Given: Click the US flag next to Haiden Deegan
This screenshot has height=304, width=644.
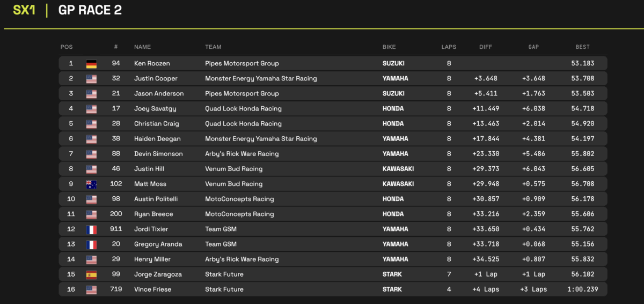Looking at the screenshot, I should point(91,139).
